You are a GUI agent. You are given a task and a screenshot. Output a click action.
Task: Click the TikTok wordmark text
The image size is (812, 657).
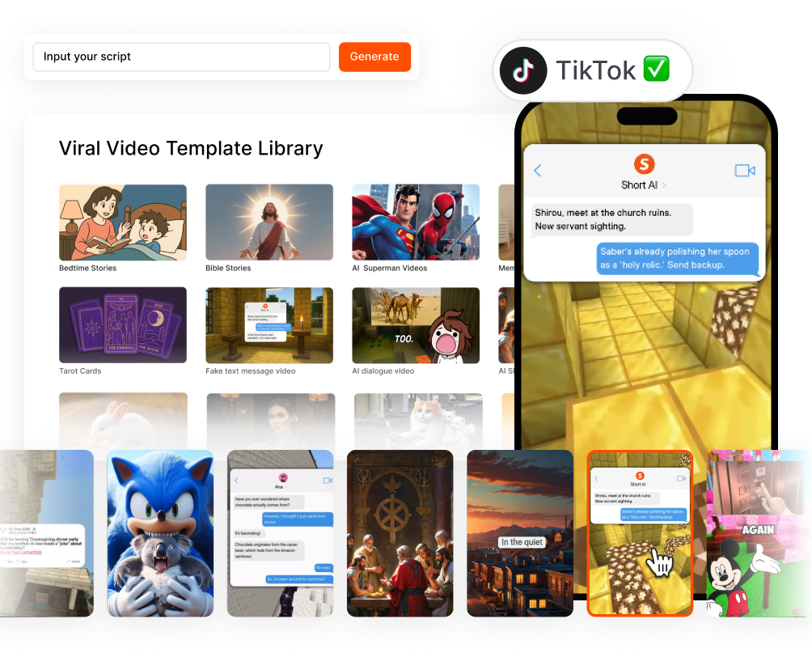(x=595, y=70)
